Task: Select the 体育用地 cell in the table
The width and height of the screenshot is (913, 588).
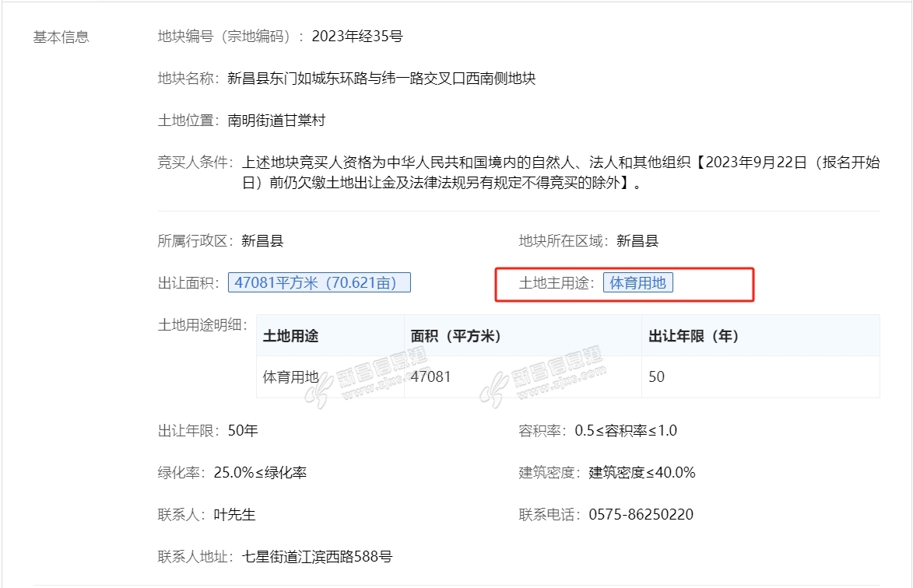Action: coord(290,377)
